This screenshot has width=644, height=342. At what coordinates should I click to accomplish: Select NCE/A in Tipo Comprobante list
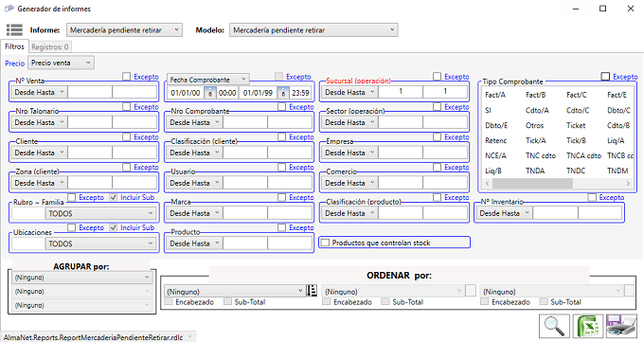(x=495, y=155)
